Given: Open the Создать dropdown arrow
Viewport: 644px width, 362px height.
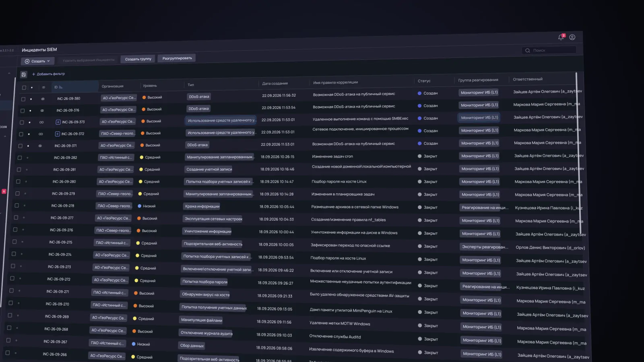Looking at the screenshot, I should click(x=48, y=61).
